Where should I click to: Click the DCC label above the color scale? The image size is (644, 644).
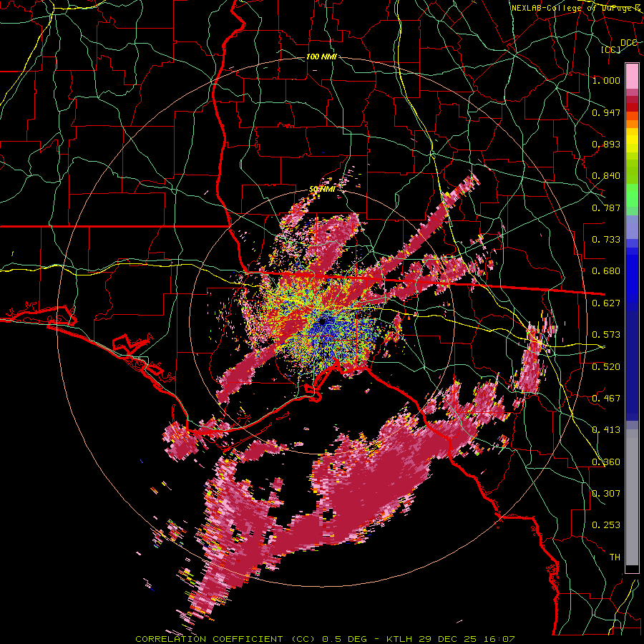click(x=628, y=42)
